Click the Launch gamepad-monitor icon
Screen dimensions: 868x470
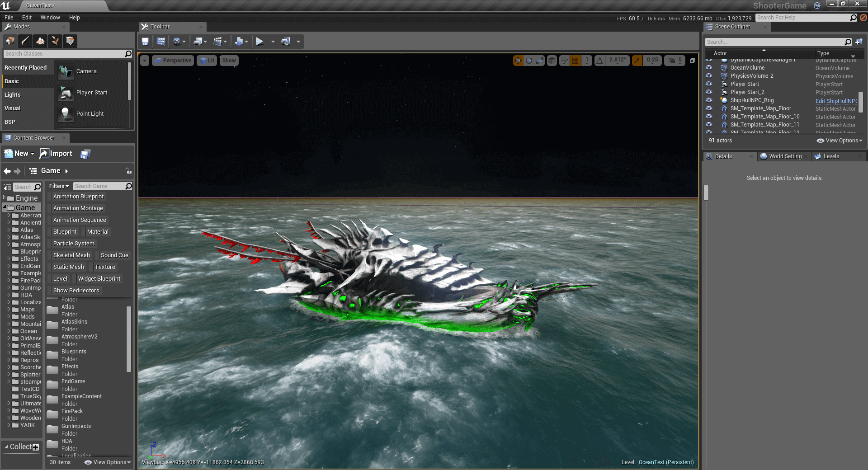286,42
